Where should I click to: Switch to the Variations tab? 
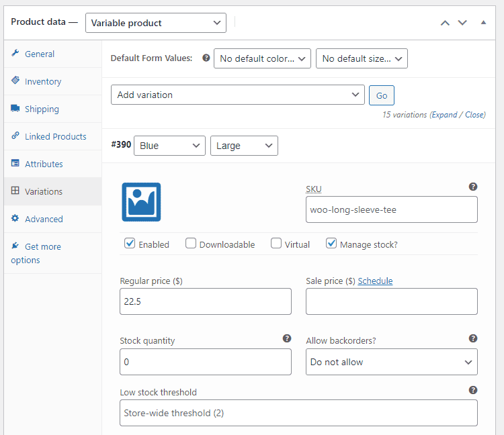click(x=52, y=192)
